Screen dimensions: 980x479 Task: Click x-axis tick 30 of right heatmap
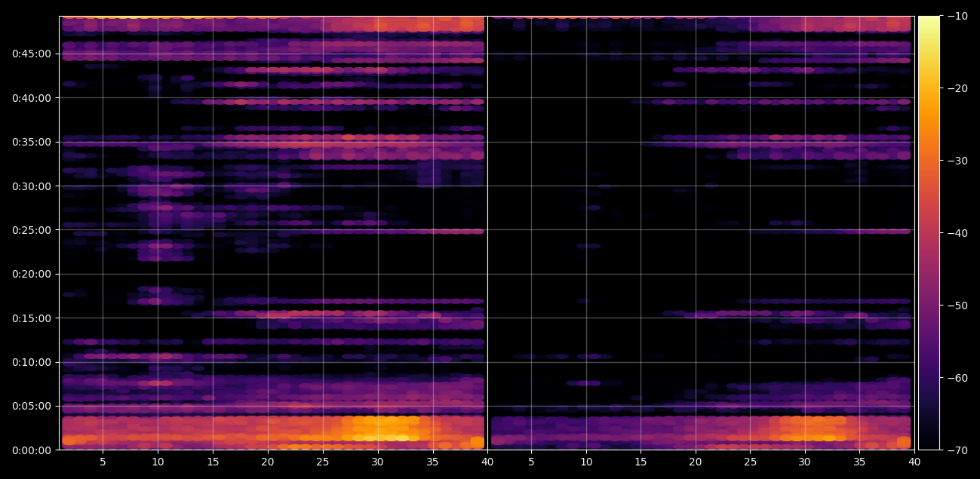[805, 461]
